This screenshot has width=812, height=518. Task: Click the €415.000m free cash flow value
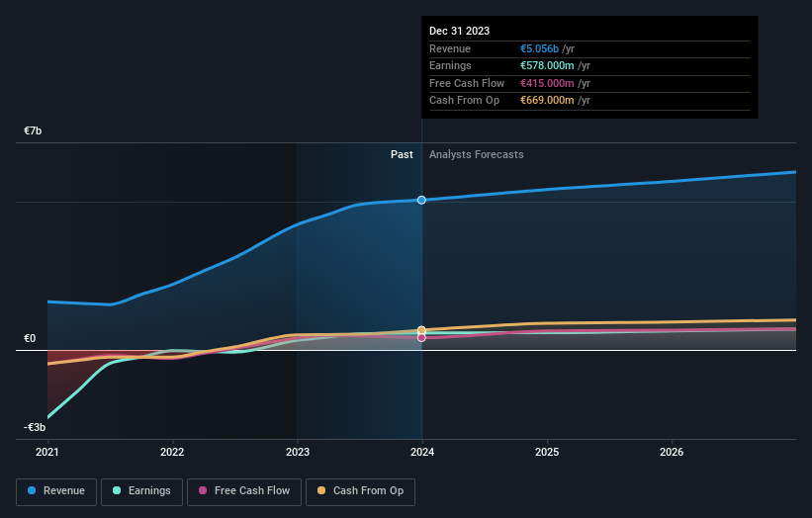point(547,83)
